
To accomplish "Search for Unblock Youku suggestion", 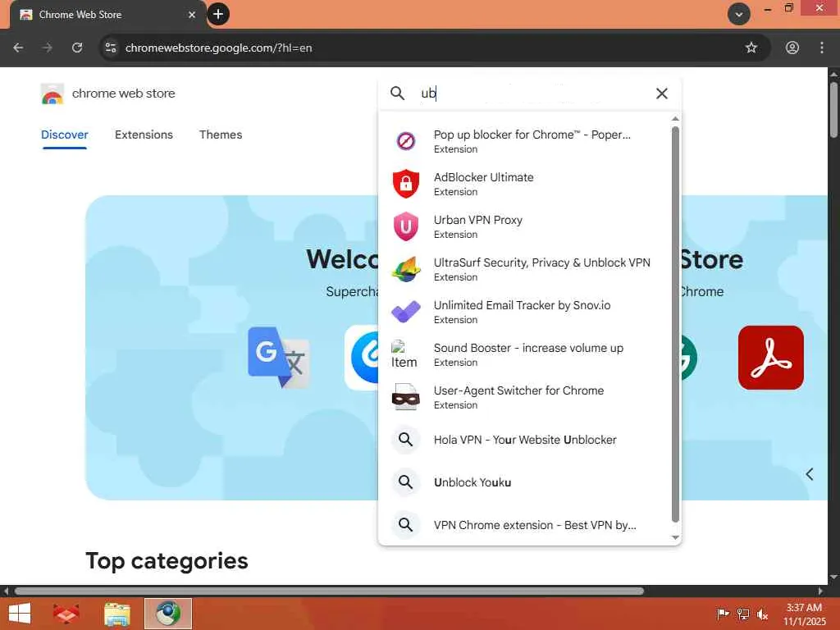I will click(525, 482).
